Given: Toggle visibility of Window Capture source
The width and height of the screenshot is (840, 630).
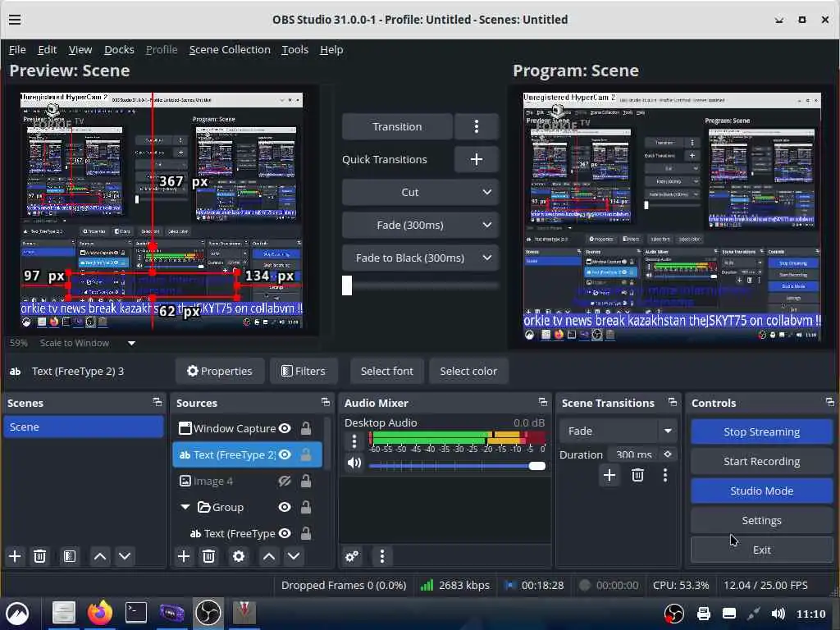Looking at the screenshot, I should coord(285,428).
